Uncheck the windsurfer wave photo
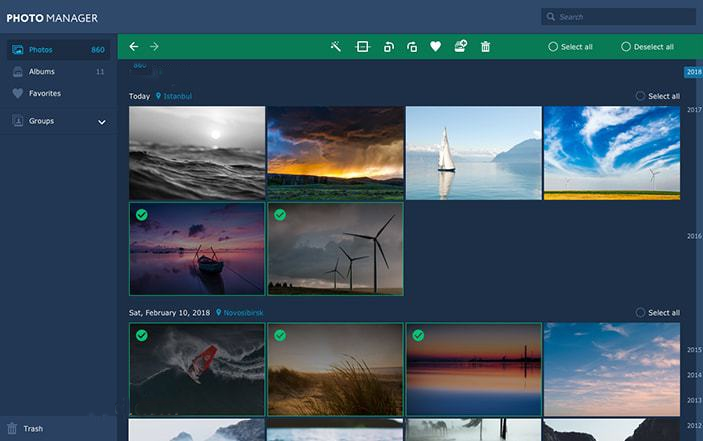Viewport: 703px width, 441px height. 142,335
